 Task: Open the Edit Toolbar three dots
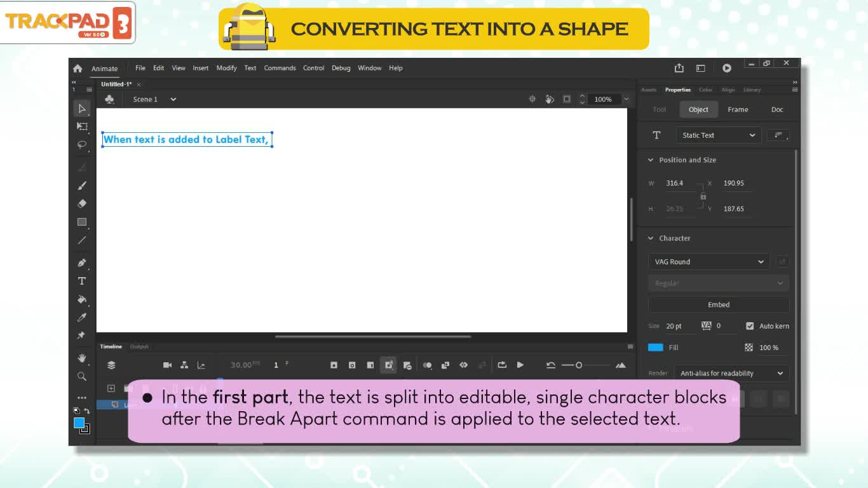coord(82,398)
